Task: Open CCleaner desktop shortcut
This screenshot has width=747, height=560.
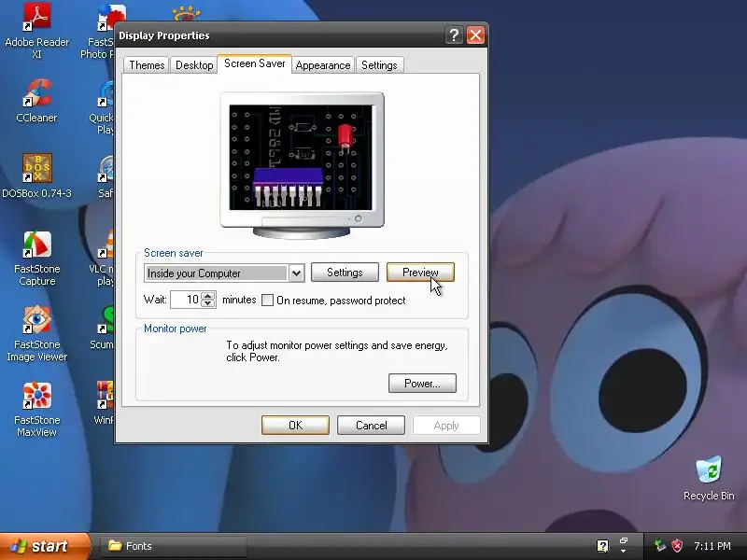Action: point(36,101)
